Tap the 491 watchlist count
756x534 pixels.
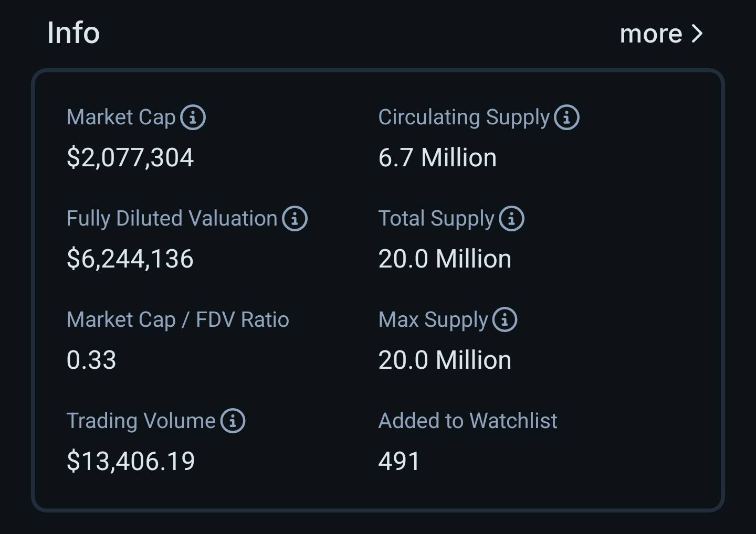click(399, 461)
